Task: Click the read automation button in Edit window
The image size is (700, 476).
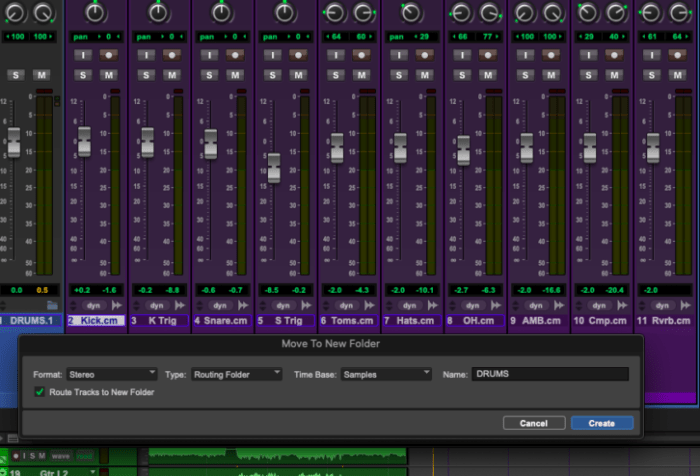Action: coord(84,456)
